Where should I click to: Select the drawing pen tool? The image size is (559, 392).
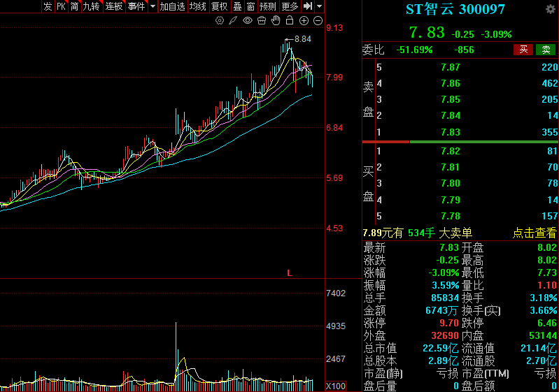(234, 21)
